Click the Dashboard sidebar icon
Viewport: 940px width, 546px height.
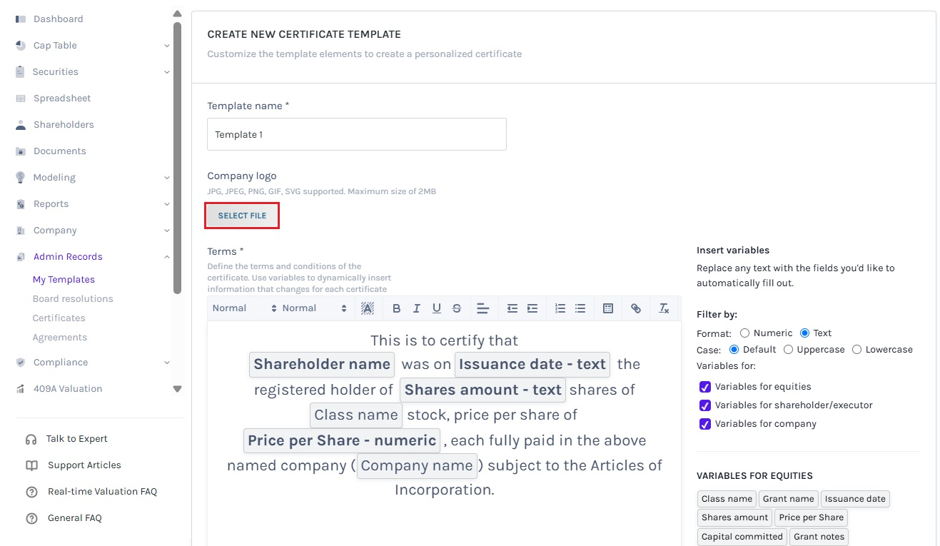(x=20, y=19)
